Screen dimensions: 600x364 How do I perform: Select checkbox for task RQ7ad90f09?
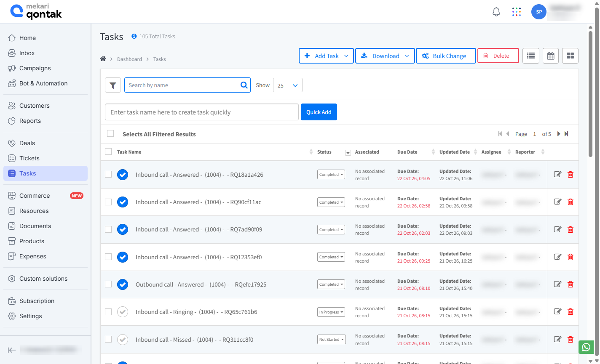click(108, 229)
